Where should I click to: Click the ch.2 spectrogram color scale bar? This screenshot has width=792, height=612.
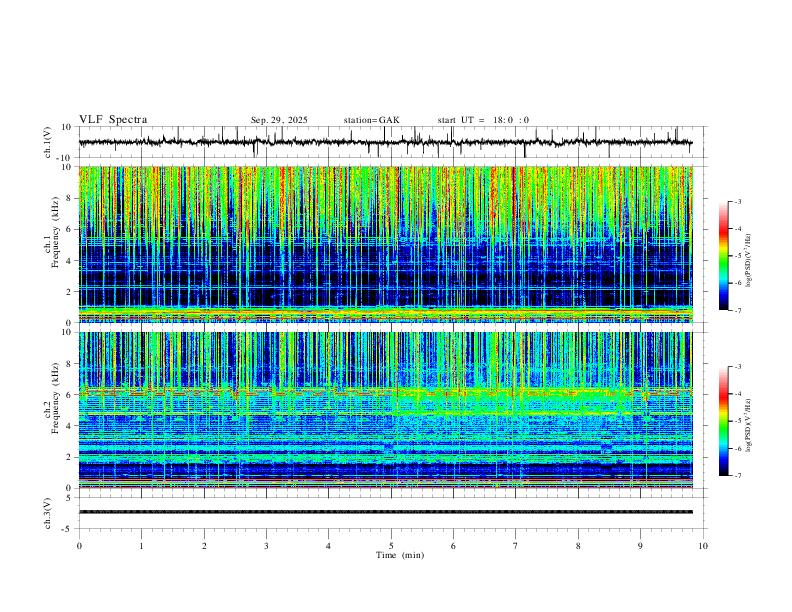click(724, 421)
